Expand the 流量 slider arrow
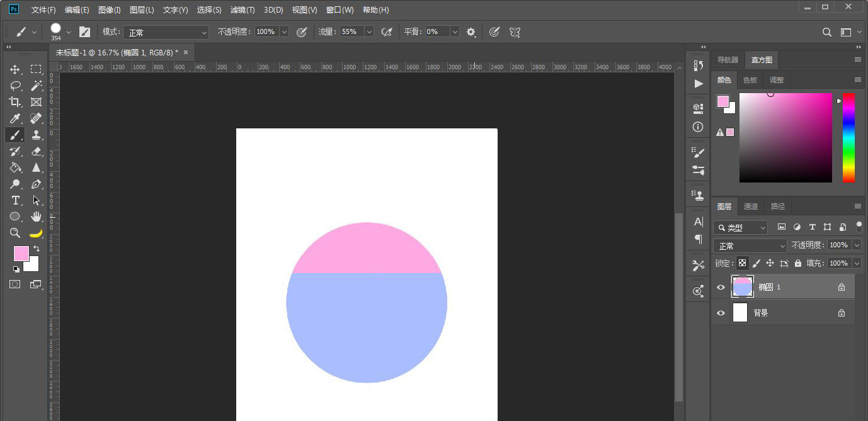868x421 pixels. point(369,31)
